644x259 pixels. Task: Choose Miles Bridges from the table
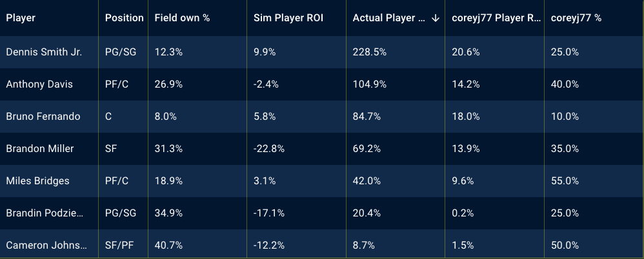(x=37, y=181)
